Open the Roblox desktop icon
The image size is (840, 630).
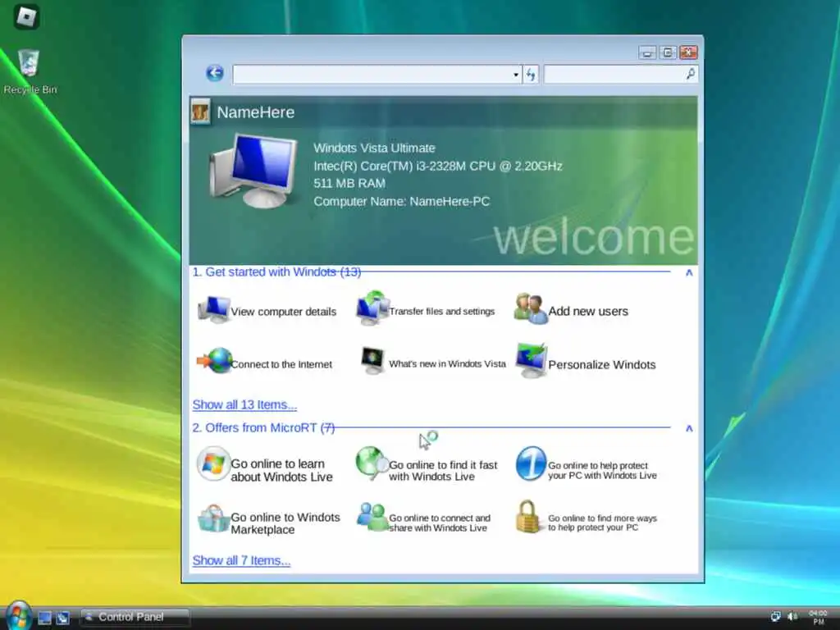point(26,16)
